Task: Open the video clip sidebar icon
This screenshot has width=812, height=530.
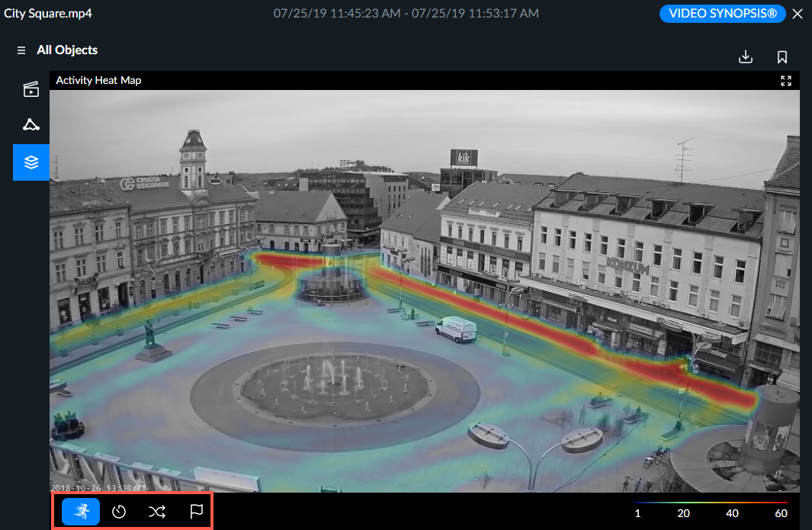Action: click(31, 89)
